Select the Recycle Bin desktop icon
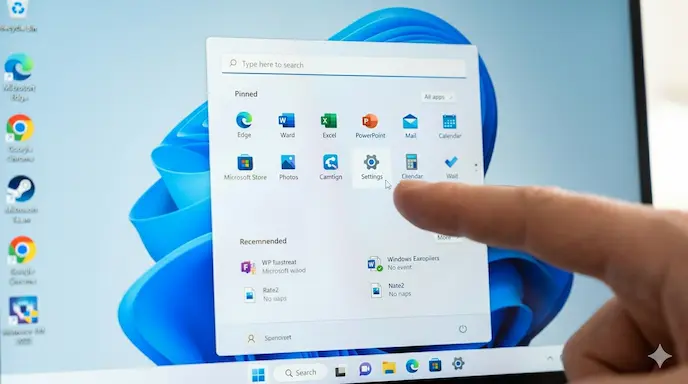This screenshot has height=384, width=688. click(18, 16)
